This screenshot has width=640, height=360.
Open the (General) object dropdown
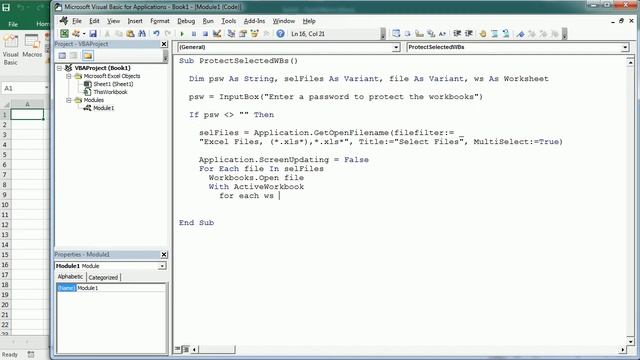396,47
